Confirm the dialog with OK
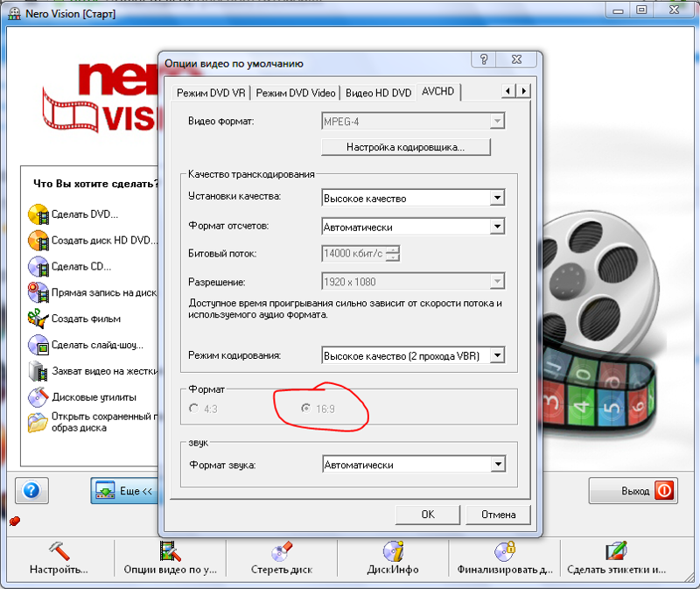The width and height of the screenshot is (700, 589). click(428, 515)
